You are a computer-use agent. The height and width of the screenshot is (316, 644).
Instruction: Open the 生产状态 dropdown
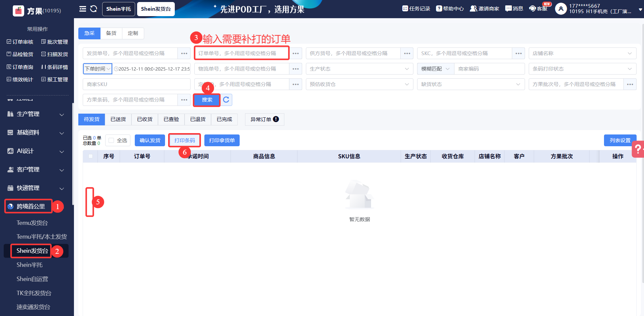pyautogui.click(x=360, y=69)
